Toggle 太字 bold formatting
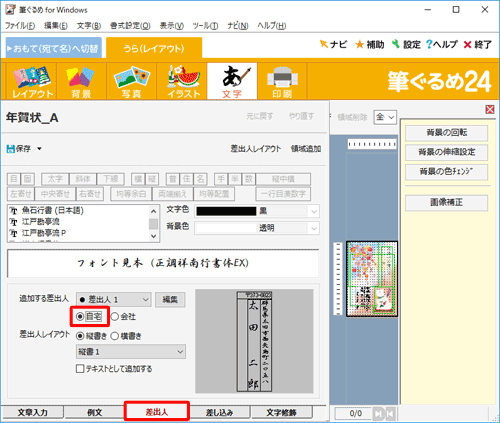Image resolution: width=500 pixels, height=423 pixels. pos(55,179)
